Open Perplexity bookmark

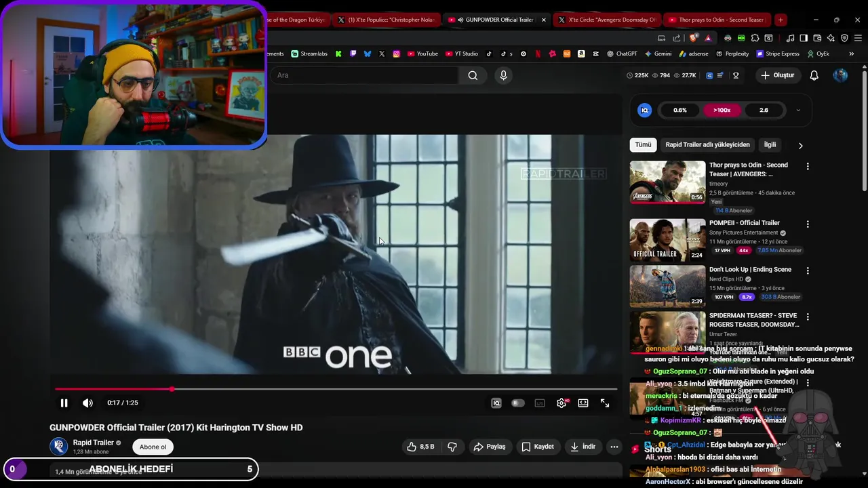(732, 54)
